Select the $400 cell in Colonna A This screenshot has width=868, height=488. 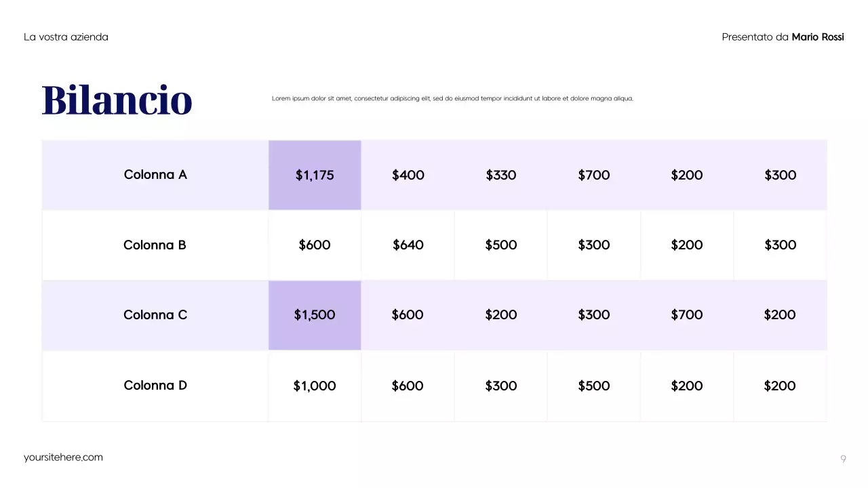pos(408,175)
